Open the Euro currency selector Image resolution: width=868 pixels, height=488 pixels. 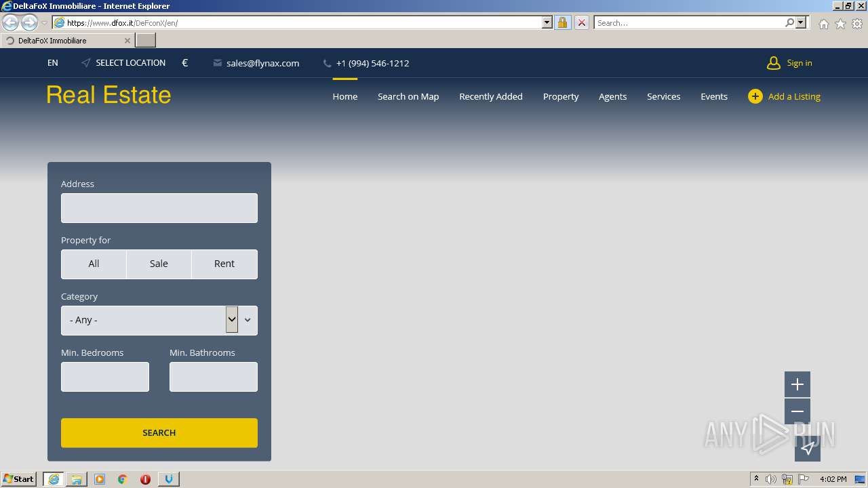[185, 63]
